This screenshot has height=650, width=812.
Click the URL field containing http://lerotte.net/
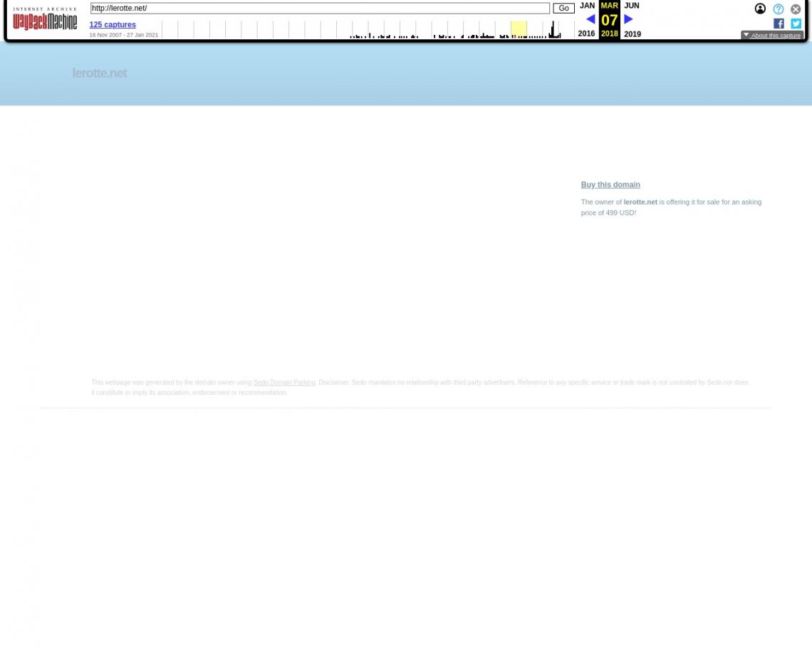point(320,9)
